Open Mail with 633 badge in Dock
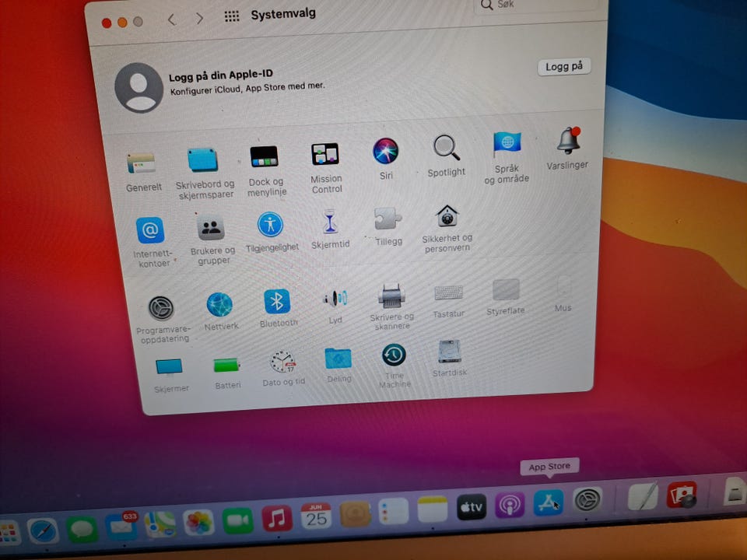747x560 pixels. [121, 525]
